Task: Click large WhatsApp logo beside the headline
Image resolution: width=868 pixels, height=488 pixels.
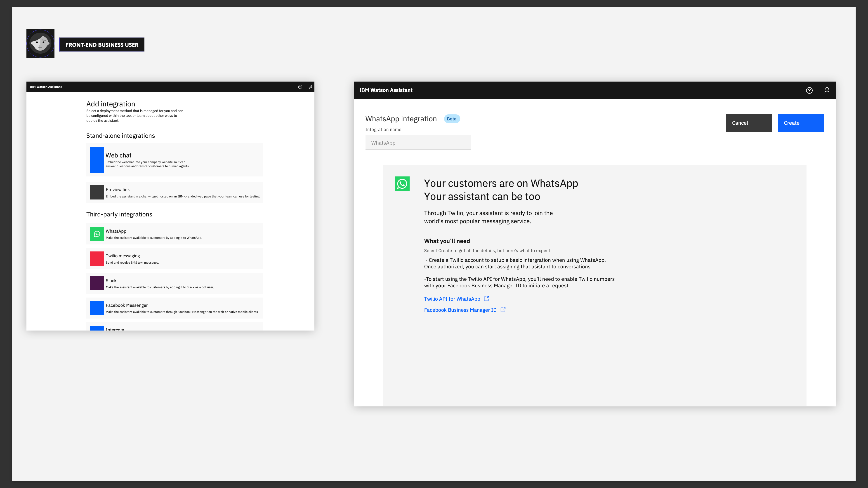Action: [x=402, y=184]
